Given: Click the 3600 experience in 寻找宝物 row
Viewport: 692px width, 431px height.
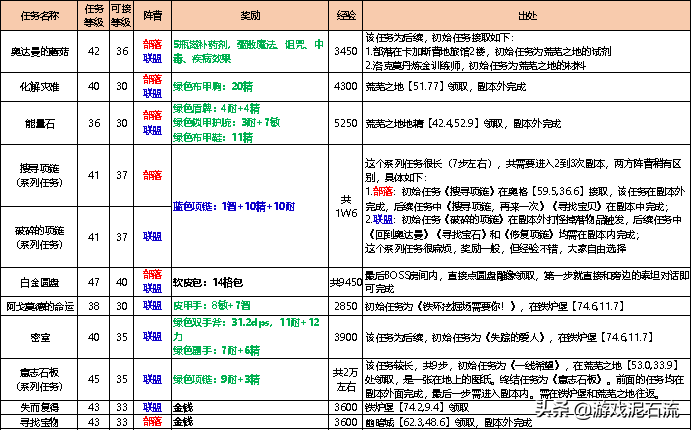Looking at the screenshot, I should coord(346,422).
